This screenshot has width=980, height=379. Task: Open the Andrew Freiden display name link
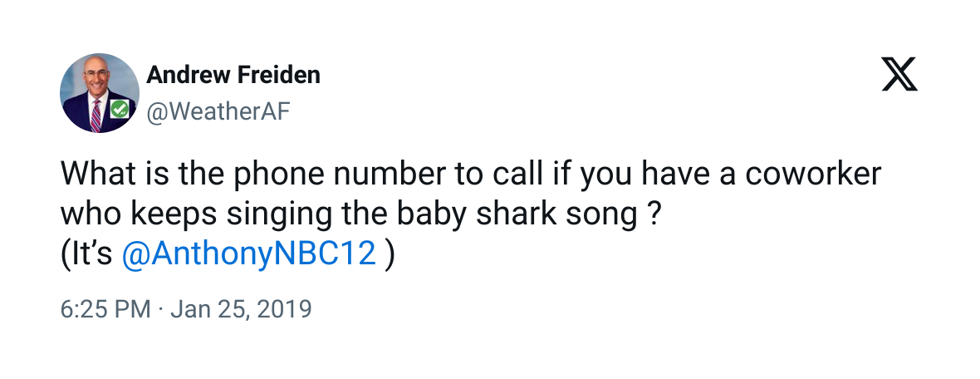233,76
